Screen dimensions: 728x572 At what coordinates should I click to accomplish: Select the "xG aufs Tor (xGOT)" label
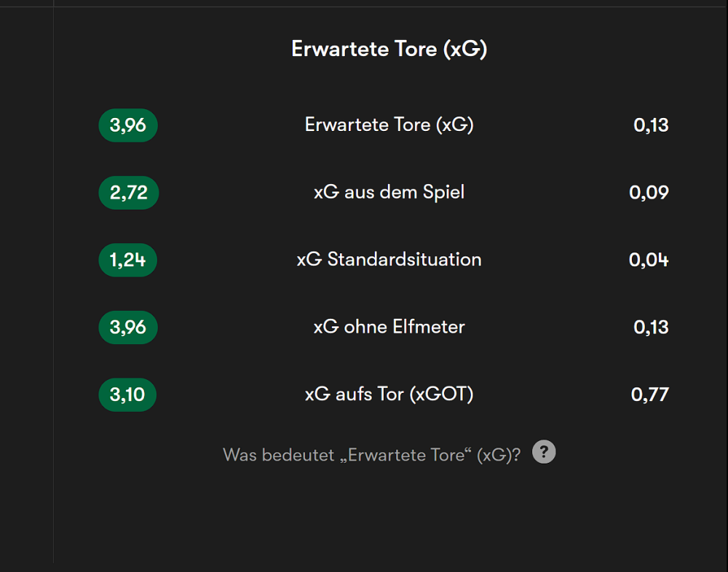389,394
